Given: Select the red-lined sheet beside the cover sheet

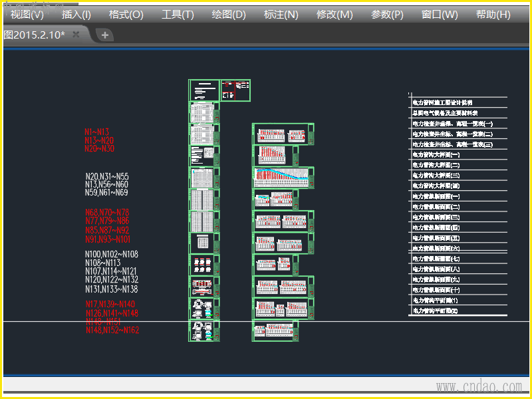Looking at the screenshot, I should (235, 90).
